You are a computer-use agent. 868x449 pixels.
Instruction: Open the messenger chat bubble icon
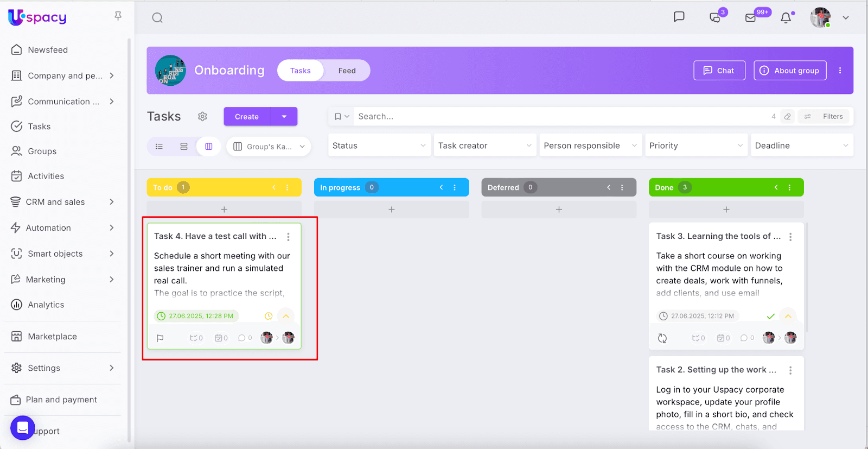coord(679,17)
